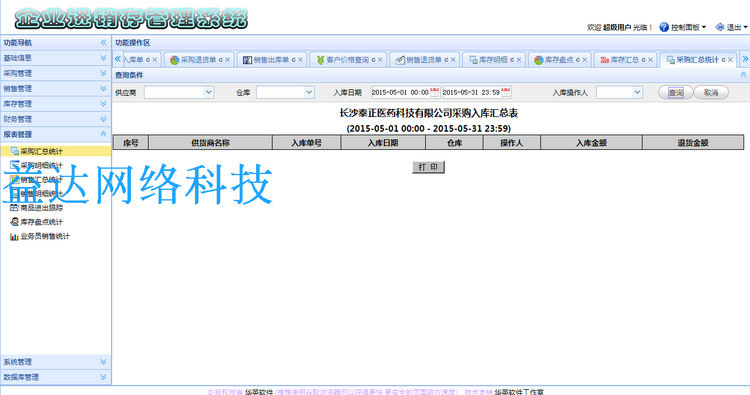
Task: Open calendar for start date 2015-05-01
Action: pos(434,92)
